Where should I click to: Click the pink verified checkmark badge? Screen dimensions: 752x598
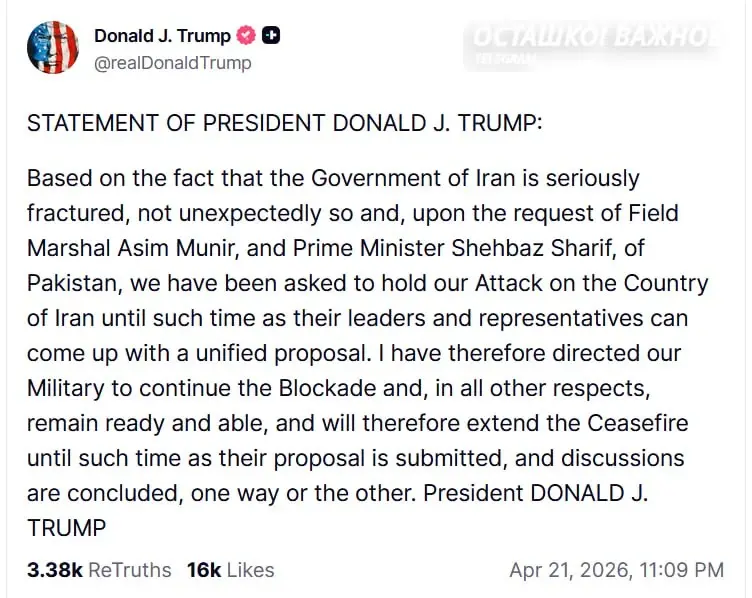click(x=246, y=36)
